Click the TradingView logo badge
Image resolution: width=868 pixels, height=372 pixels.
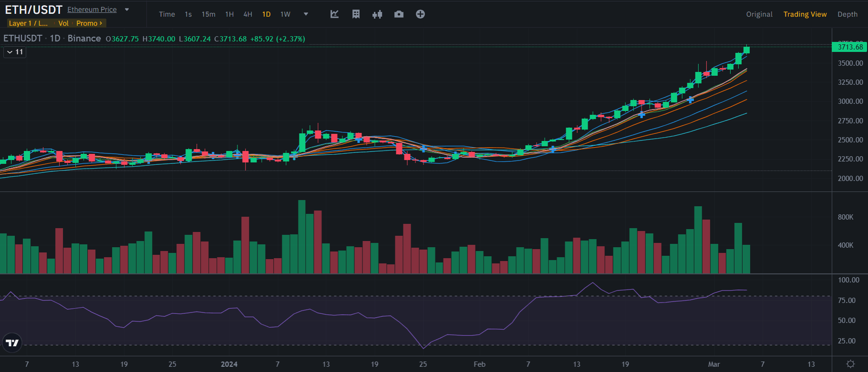12,342
